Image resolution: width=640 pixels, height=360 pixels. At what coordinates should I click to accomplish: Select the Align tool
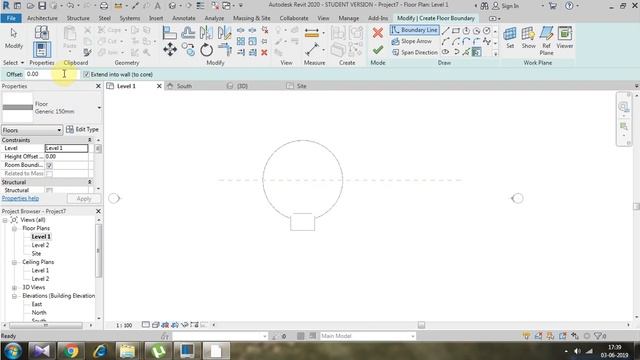169,33
